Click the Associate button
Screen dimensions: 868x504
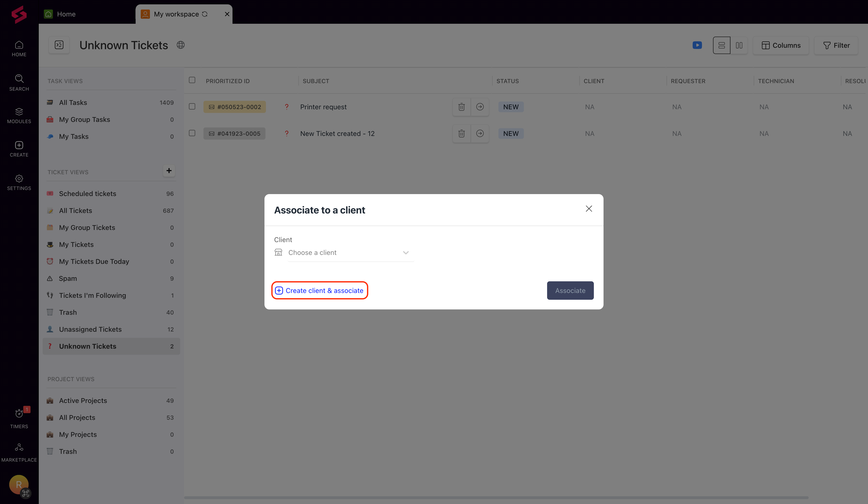(x=570, y=290)
